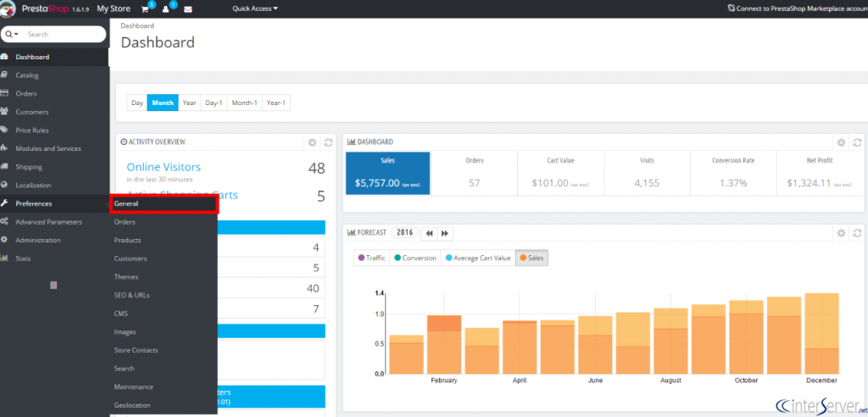868x417 pixels.
Task: Toggle Conversion series in forecast chart
Action: [415, 258]
